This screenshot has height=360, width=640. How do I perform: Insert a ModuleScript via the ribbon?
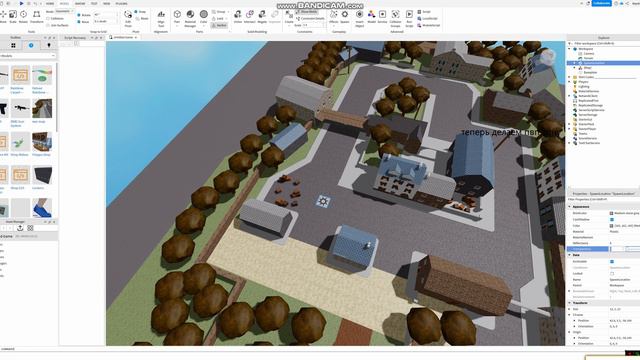coord(429,25)
